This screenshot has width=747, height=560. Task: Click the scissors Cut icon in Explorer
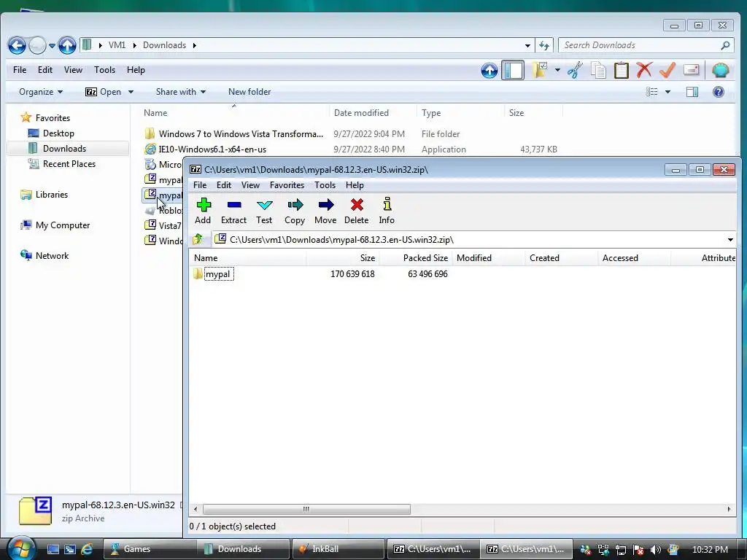point(575,70)
